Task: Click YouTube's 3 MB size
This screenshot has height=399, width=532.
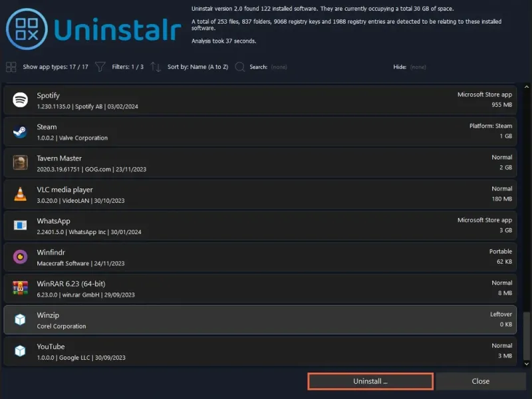Action: (x=505, y=356)
